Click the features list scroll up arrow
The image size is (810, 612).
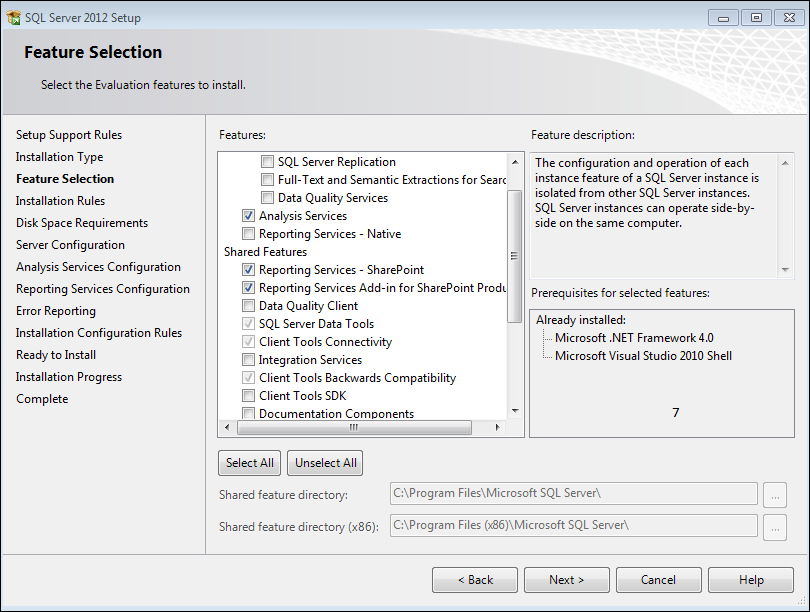click(x=515, y=162)
